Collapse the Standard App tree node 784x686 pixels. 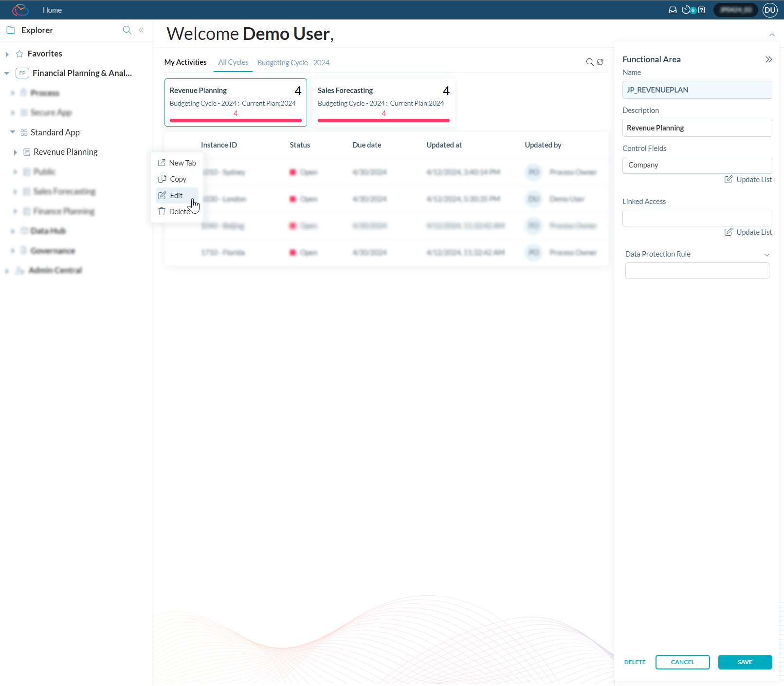click(13, 132)
